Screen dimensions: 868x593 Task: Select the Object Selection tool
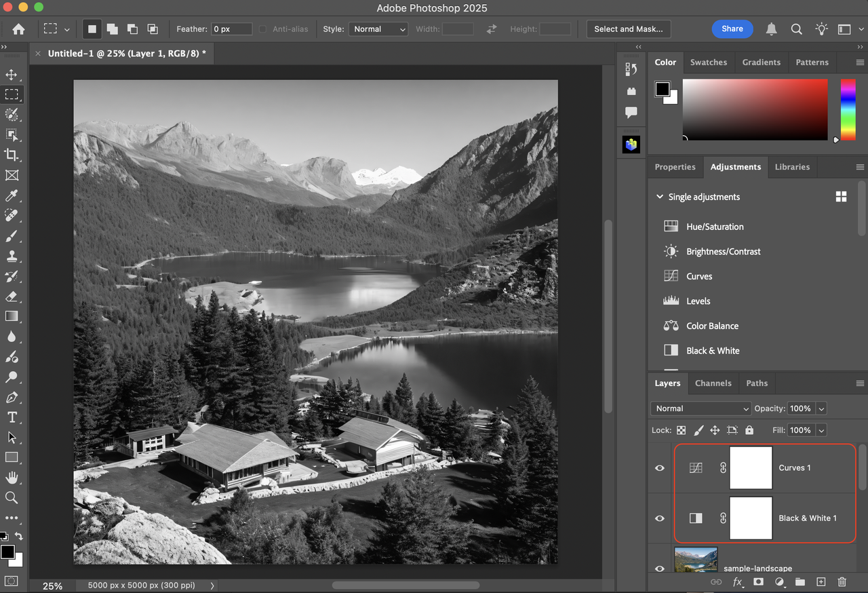pos(12,135)
